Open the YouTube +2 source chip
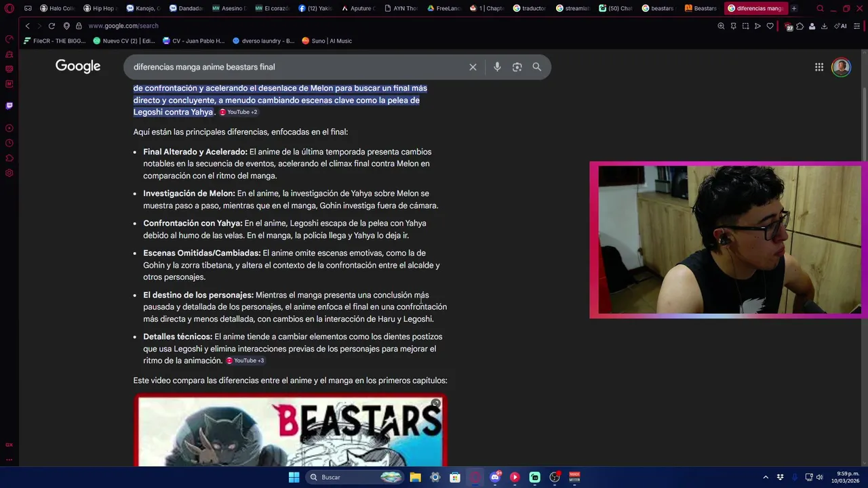Image resolution: width=868 pixels, height=488 pixels. [238, 112]
